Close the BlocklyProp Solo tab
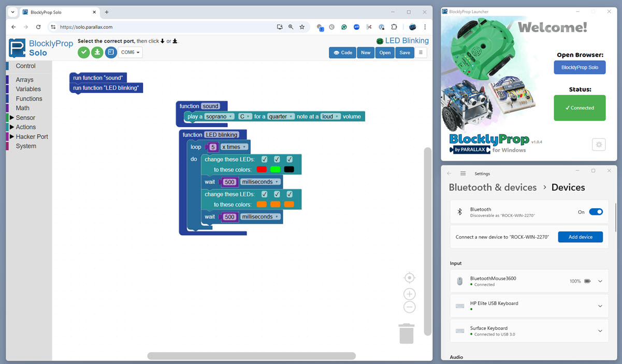 tap(93, 12)
